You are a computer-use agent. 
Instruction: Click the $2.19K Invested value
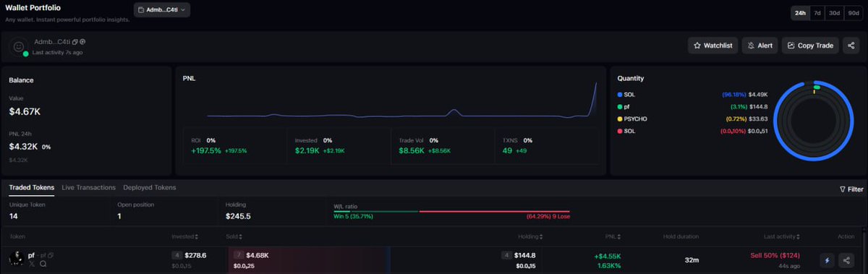coord(307,150)
